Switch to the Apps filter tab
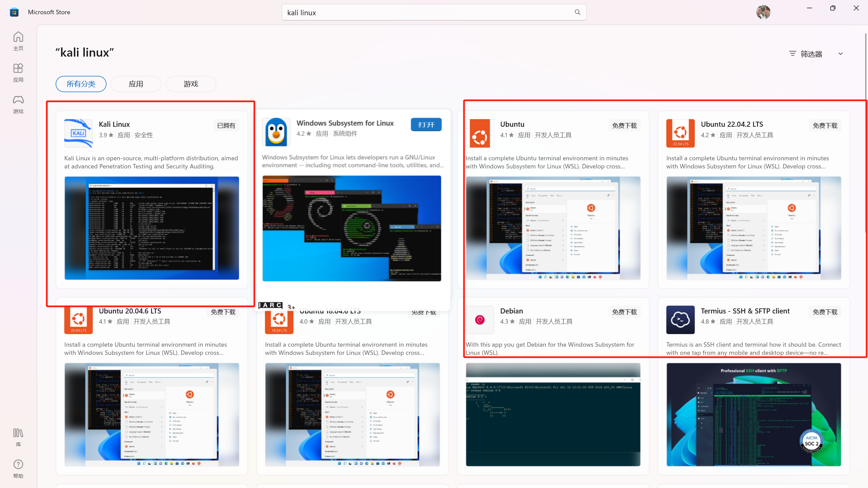The image size is (868, 488). [136, 84]
